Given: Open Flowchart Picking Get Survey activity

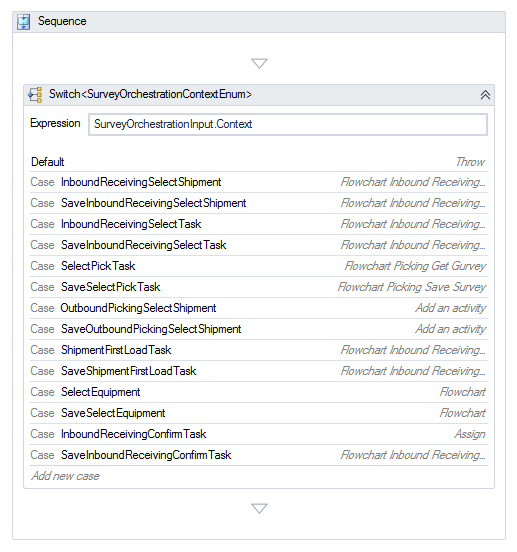Looking at the screenshot, I should coord(415,266).
